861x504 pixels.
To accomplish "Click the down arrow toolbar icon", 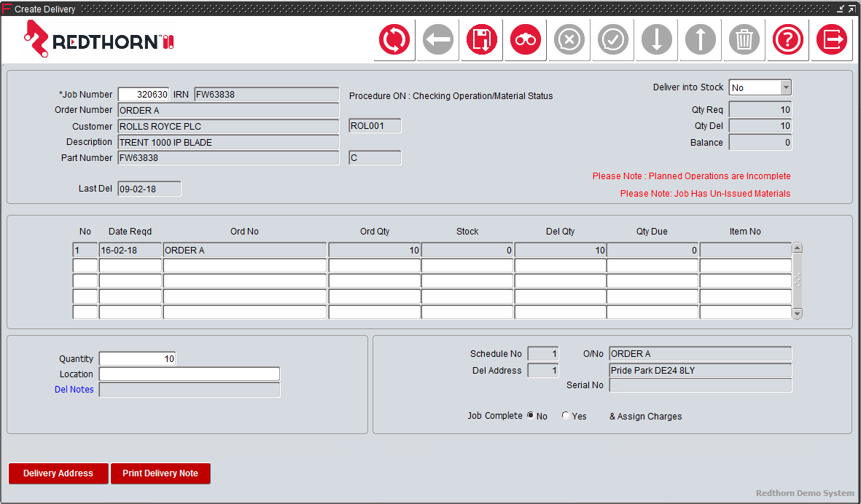I will click(x=656, y=40).
